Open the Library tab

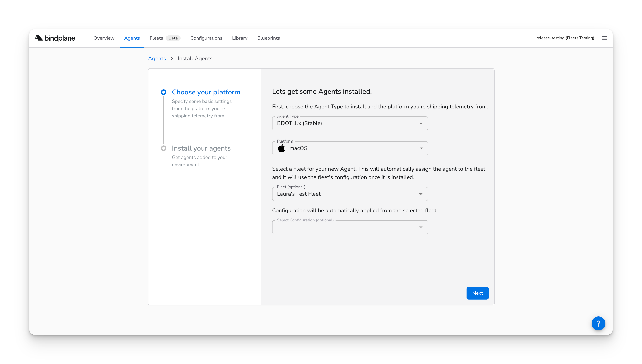tap(240, 38)
